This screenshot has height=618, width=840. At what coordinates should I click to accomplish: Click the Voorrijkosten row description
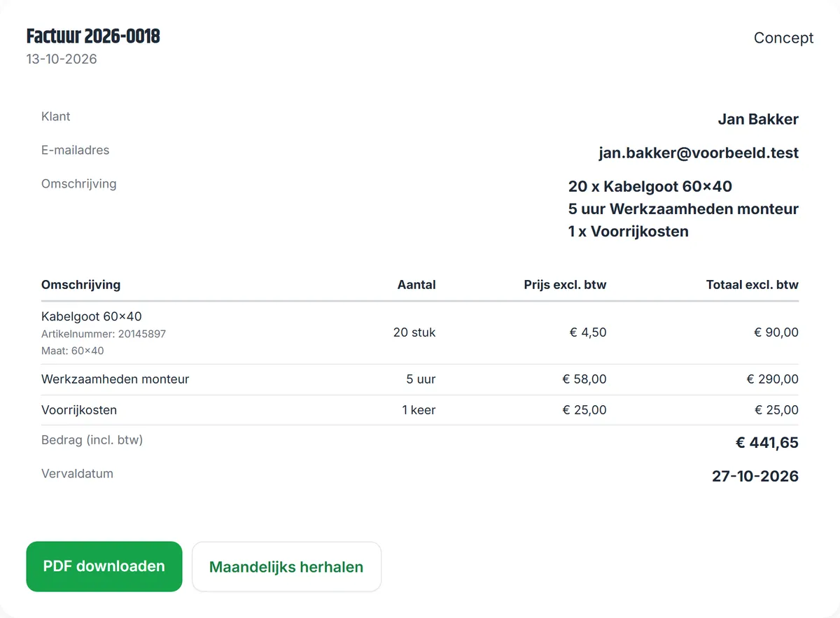tap(79, 410)
